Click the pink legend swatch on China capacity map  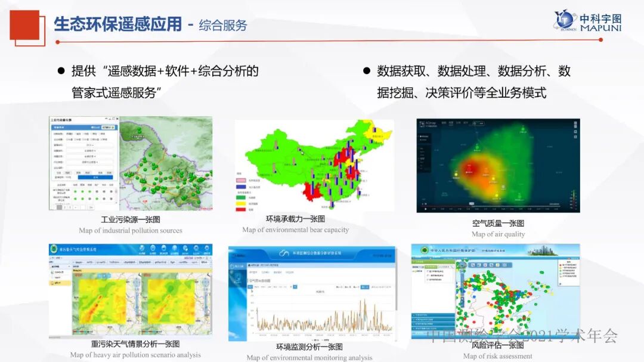pyautogui.click(x=241, y=180)
